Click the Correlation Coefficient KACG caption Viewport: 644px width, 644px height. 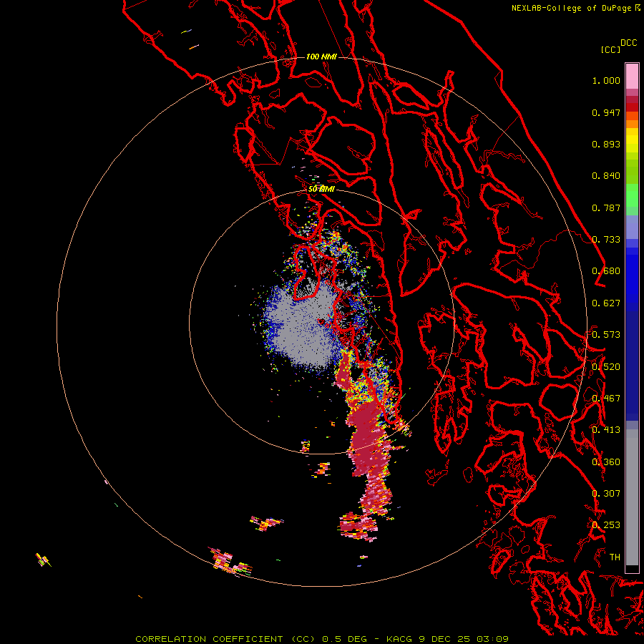(x=322, y=639)
